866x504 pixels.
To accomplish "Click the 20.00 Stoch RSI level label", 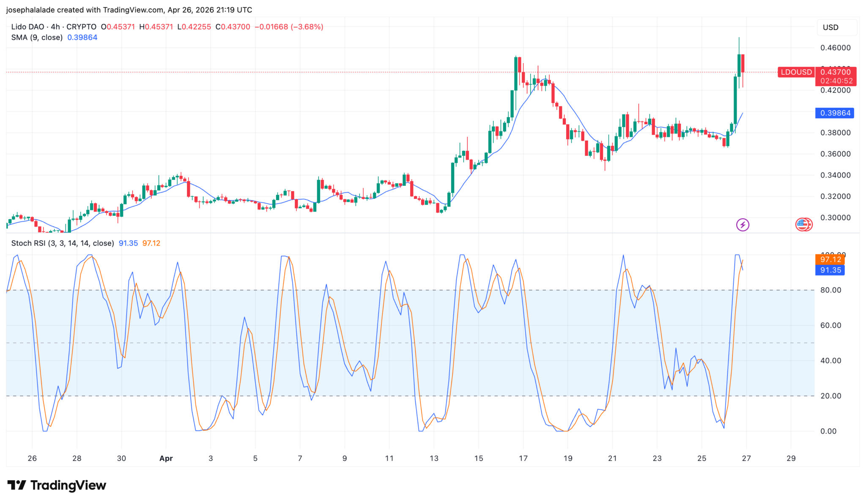I will [x=830, y=396].
